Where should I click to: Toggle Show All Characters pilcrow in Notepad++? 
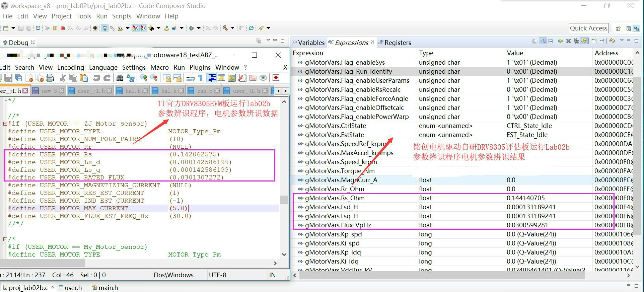(201, 78)
